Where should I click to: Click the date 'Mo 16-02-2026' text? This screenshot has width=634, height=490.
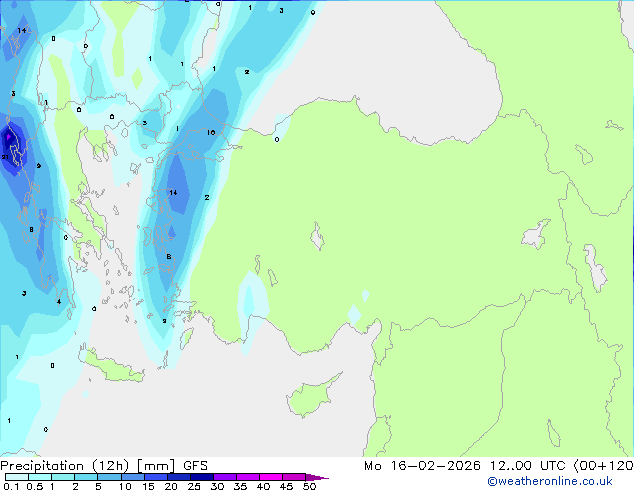pos(422,466)
